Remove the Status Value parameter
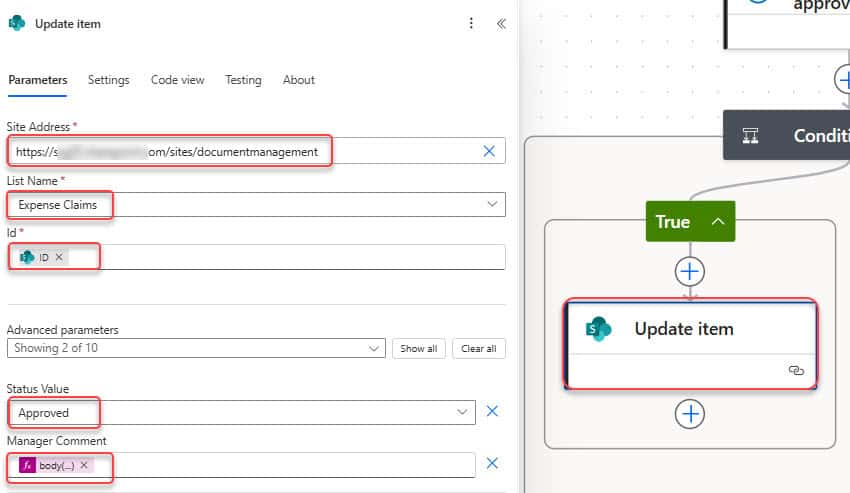The image size is (850, 493). click(x=492, y=411)
